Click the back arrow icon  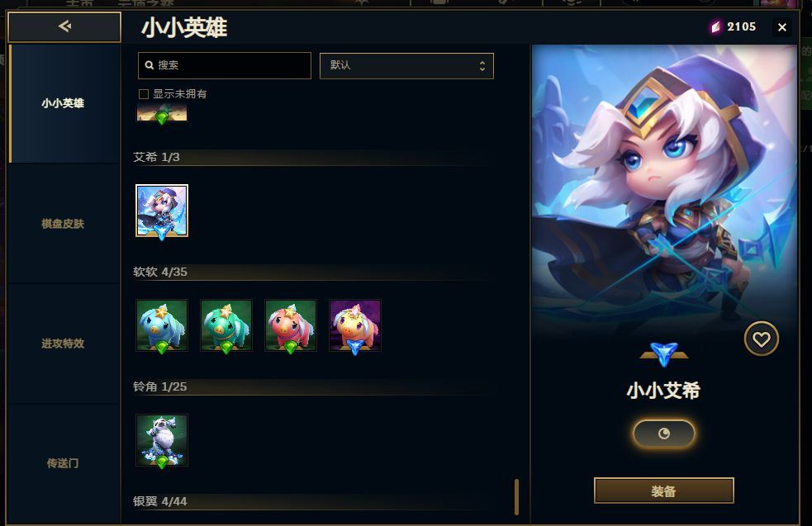pyautogui.click(x=64, y=26)
